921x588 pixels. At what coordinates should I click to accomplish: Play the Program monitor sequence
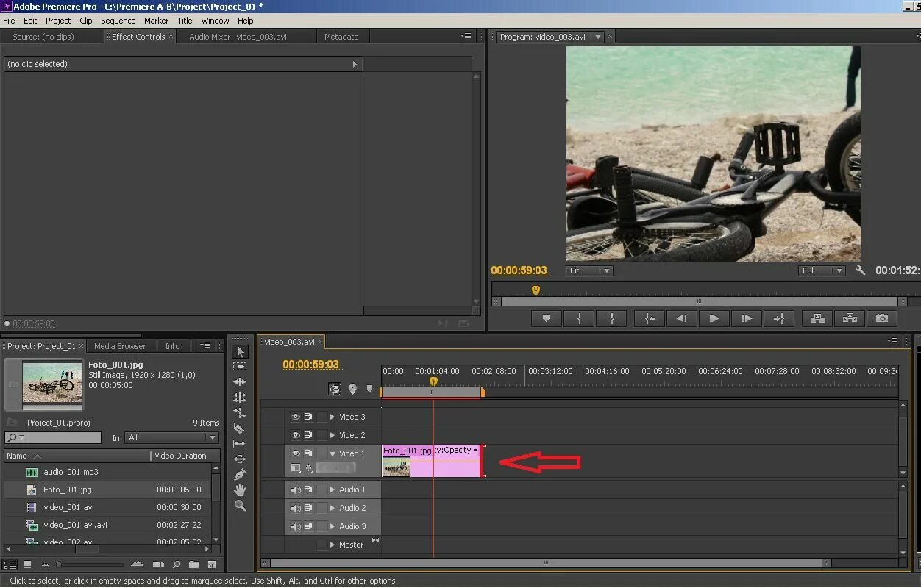(x=714, y=318)
